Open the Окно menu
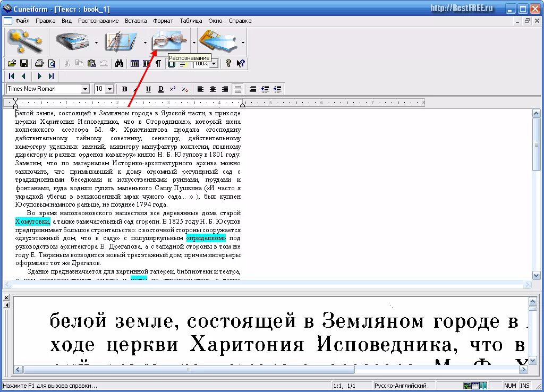The image size is (544, 392). coord(215,21)
